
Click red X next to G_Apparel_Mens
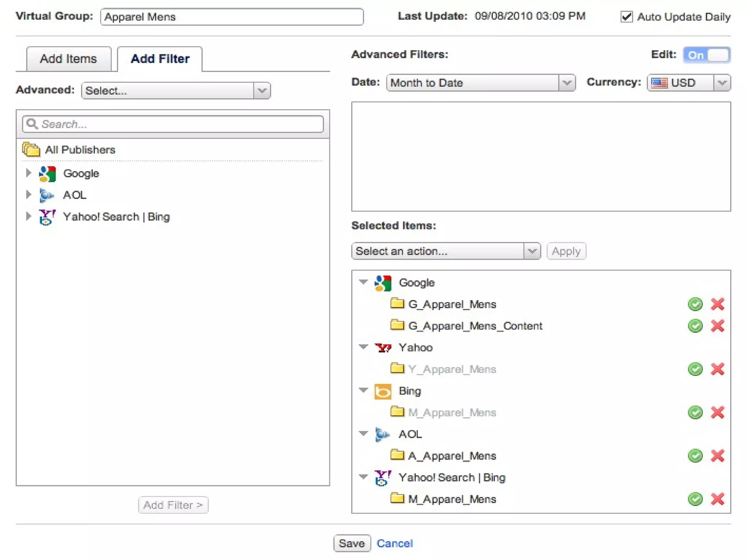(717, 304)
